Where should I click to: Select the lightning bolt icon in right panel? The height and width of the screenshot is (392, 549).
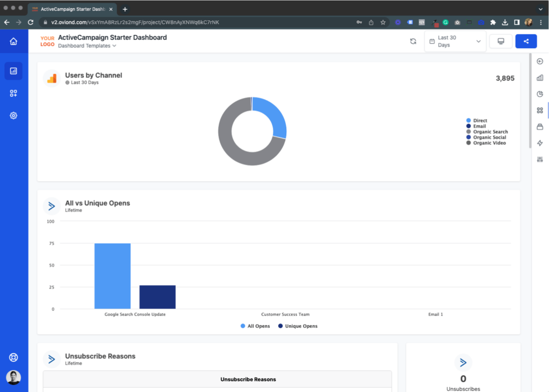tap(540, 143)
